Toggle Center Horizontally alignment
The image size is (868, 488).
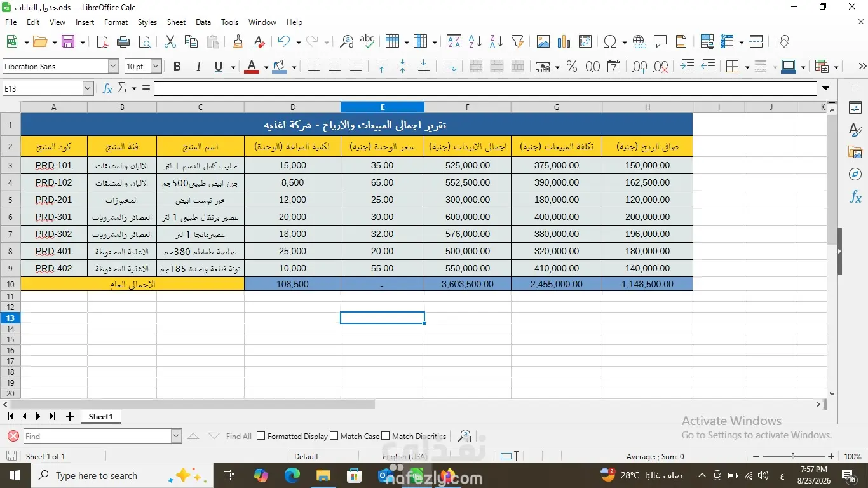pyautogui.click(x=335, y=66)
